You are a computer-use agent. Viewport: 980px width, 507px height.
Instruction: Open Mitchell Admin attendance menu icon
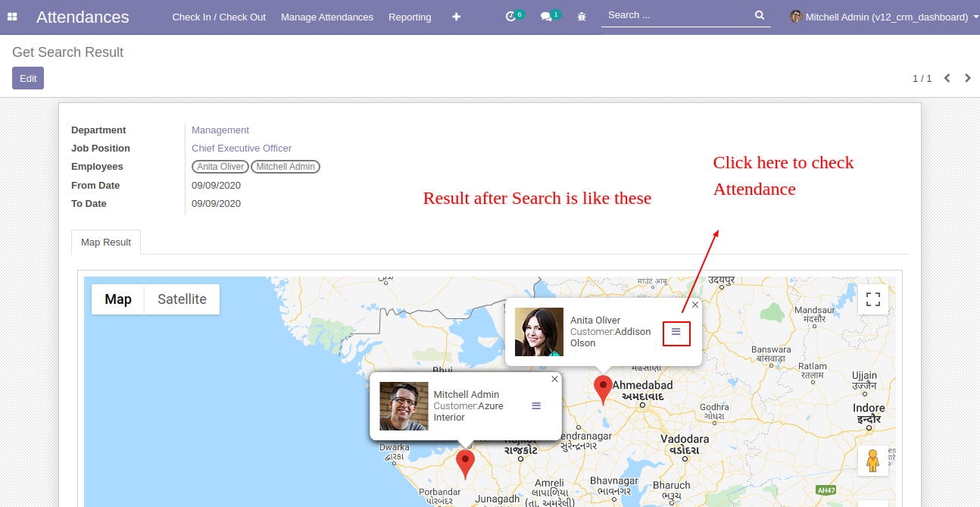point(536,406)
